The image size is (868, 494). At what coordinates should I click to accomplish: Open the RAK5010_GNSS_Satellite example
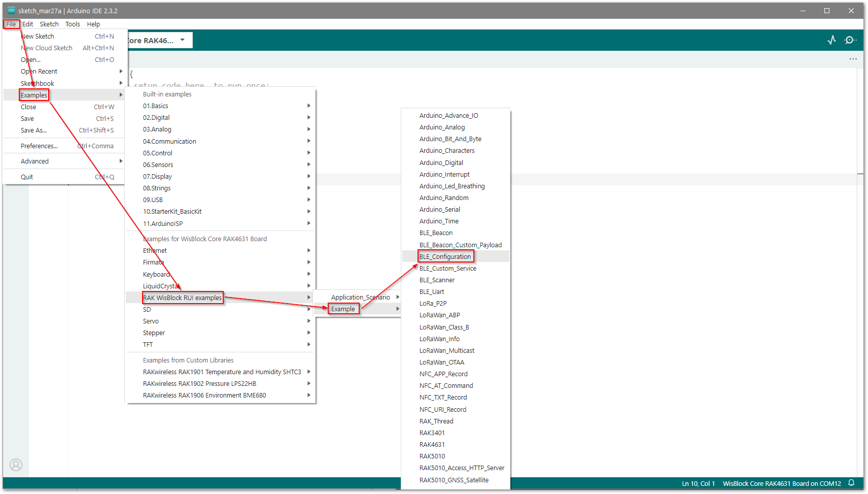coord(456,480)
